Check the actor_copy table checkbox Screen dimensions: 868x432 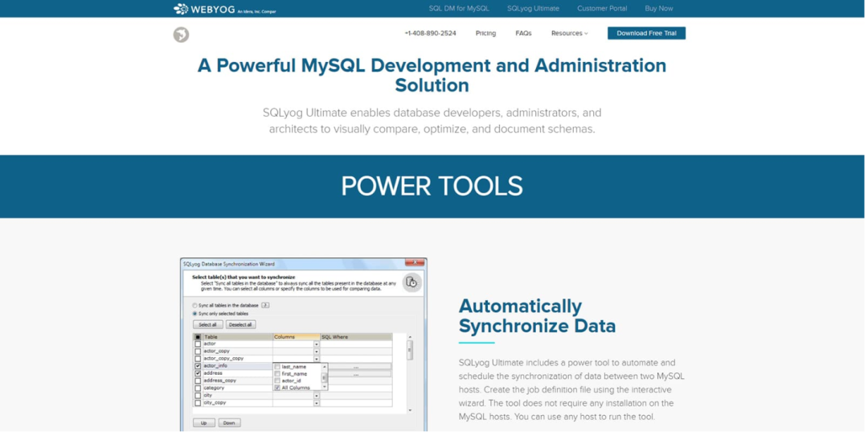(199, 351)
